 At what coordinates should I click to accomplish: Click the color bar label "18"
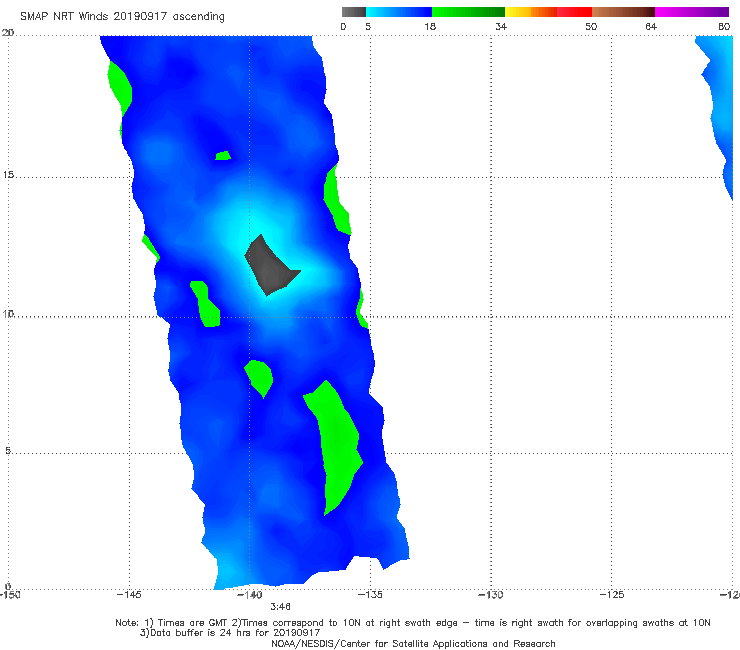tap(430, 26)
